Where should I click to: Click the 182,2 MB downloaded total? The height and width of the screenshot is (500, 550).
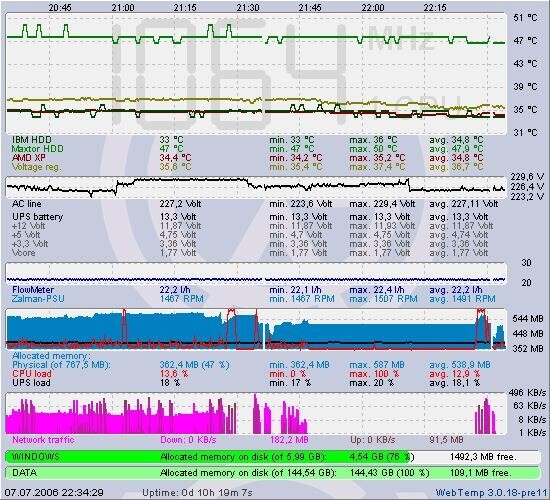pyautogui.click(x=289, y=440)
